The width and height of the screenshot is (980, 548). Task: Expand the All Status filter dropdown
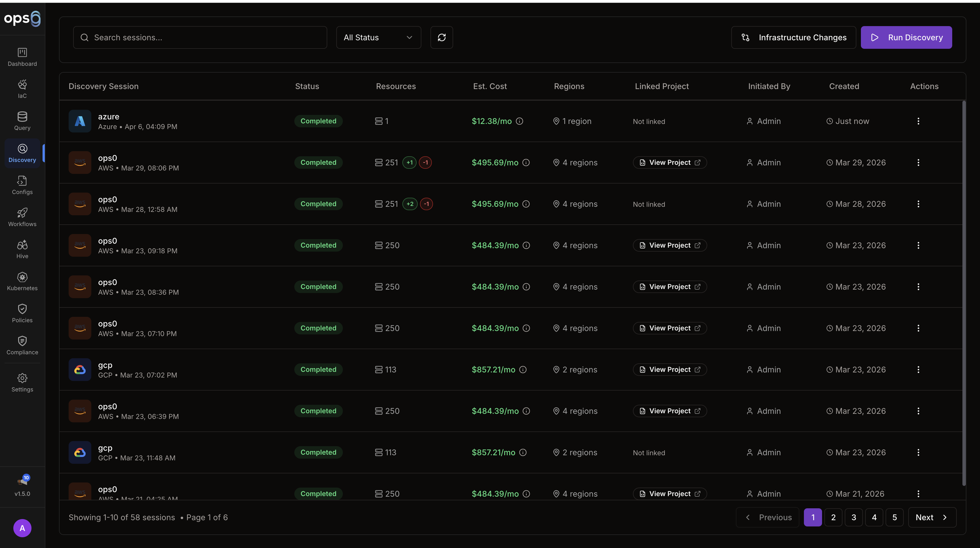click(x=378, y=37)
